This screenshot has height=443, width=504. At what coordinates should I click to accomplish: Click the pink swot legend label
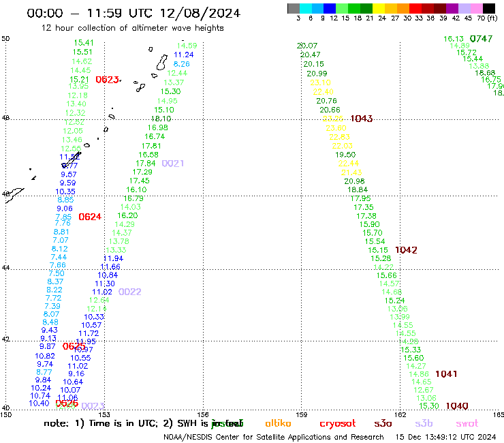pyautogui.click(x=467, y=423)
